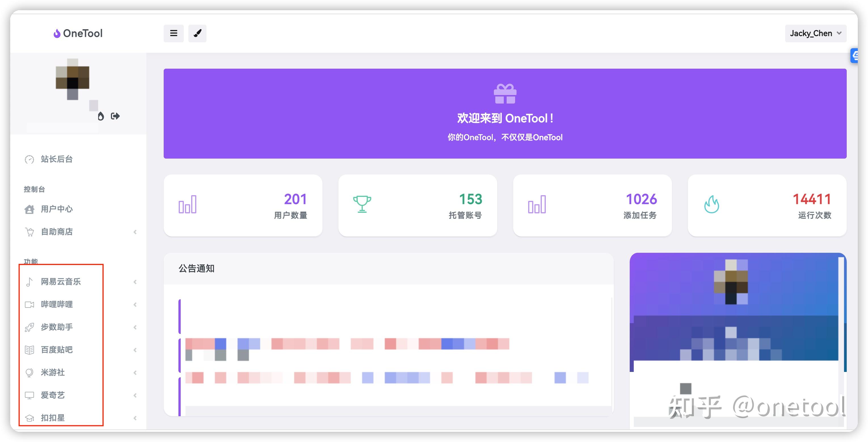
Task: Click the home icon next to 用户中心
Action: (x=29, y=209)
